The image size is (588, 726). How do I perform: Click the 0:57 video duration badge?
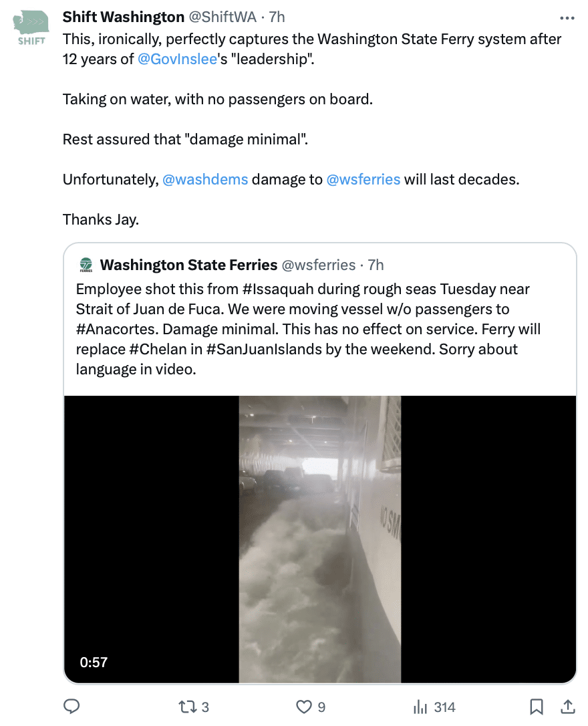pyautogui.click(x=94, y=662)
